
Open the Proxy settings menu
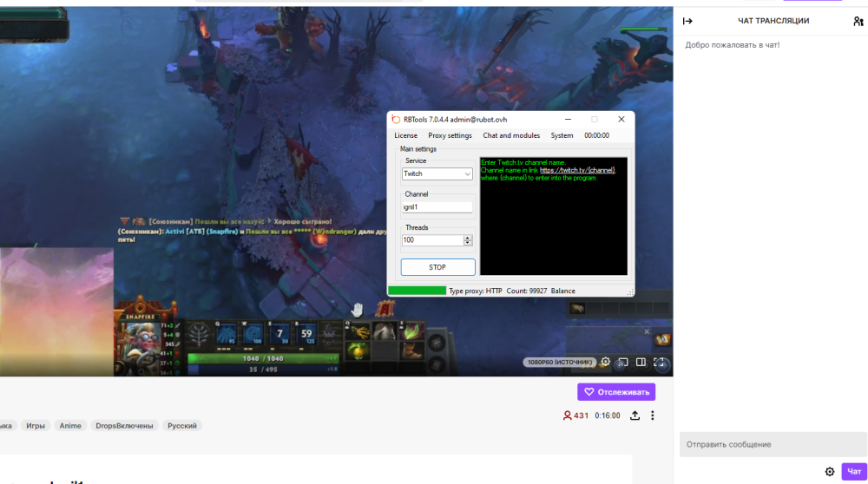(x=450, y=135)
